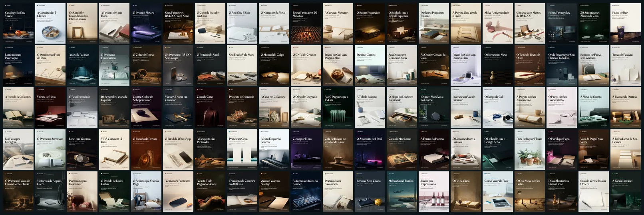644x215 pixels.
Task: Open 'Assinatura Fantasma' cover
Action: point(178,192)
